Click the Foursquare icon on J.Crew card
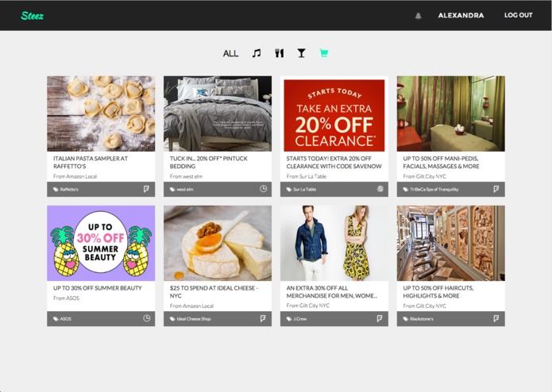 [380, 318]
